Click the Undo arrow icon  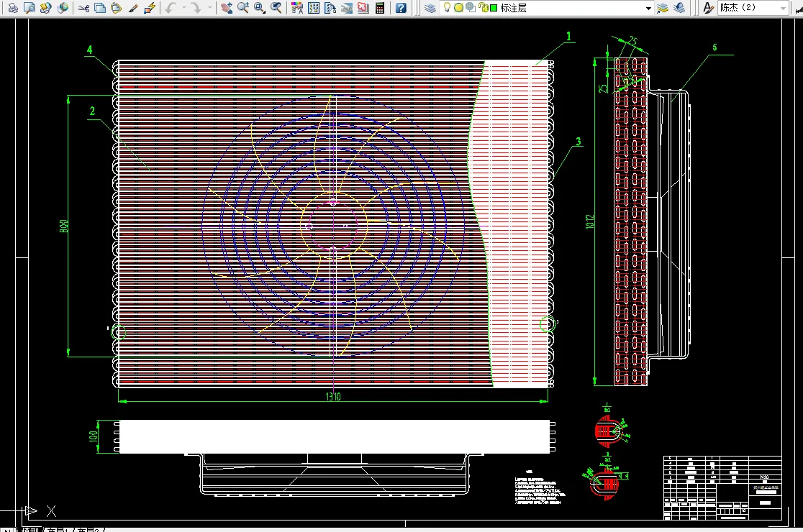pyautogui.click(x=171, y=8)
